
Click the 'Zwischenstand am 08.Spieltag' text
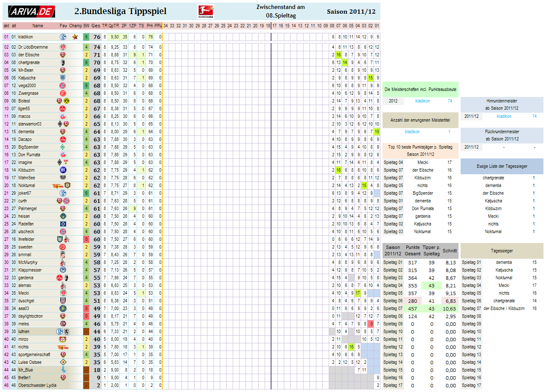click(280, 12)
